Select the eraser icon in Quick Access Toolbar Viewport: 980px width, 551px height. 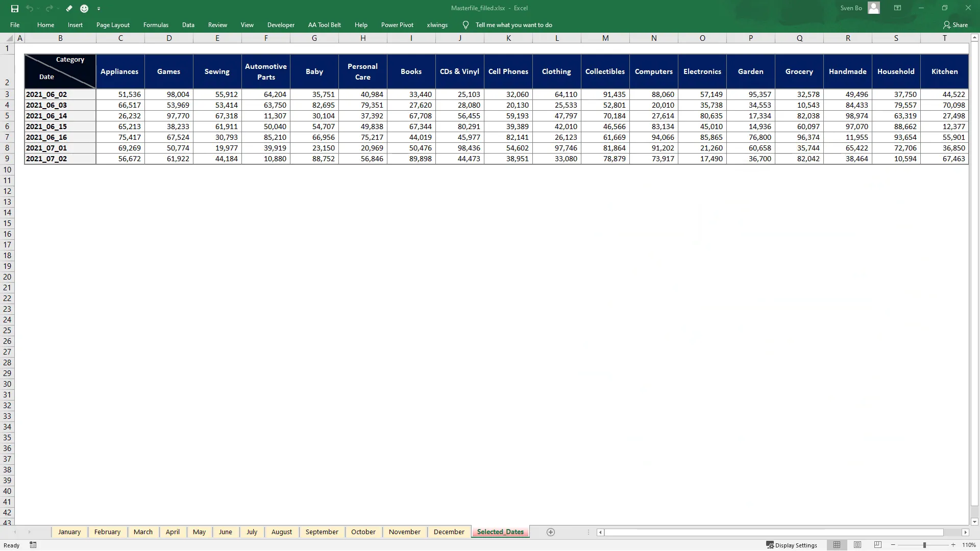[69, 8]
